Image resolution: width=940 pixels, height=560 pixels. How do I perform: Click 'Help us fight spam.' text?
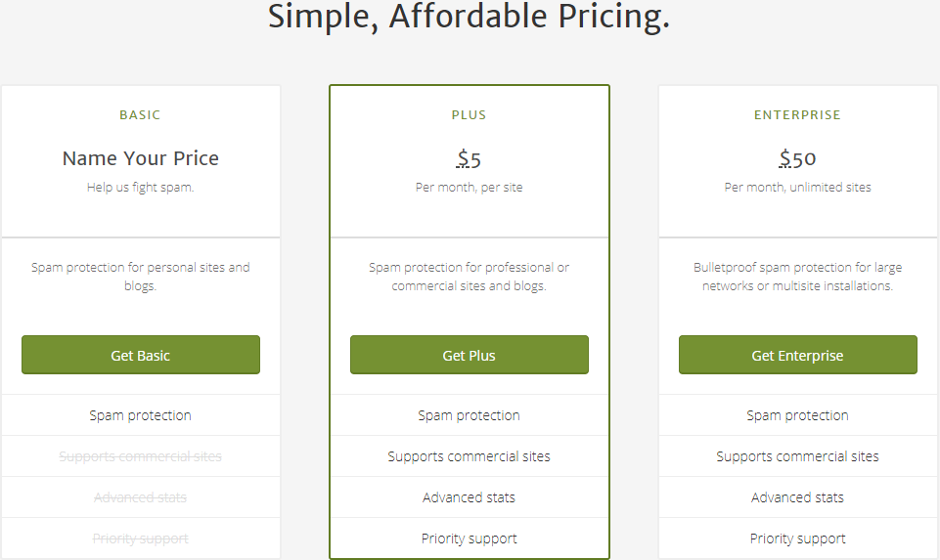140,188
